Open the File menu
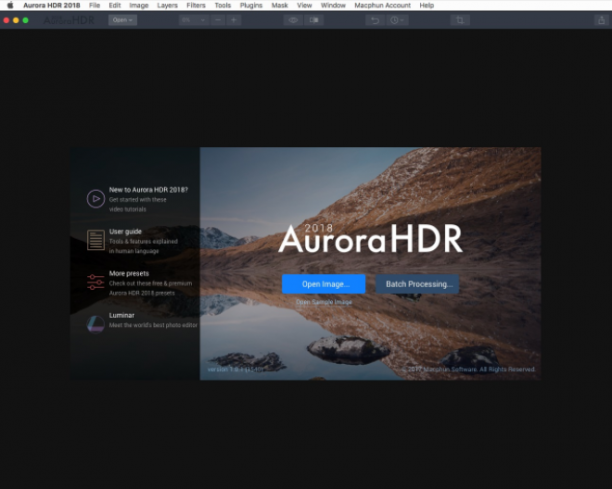Image resolution: width=612 pixels, height=489 pixels. pos(94,5)
